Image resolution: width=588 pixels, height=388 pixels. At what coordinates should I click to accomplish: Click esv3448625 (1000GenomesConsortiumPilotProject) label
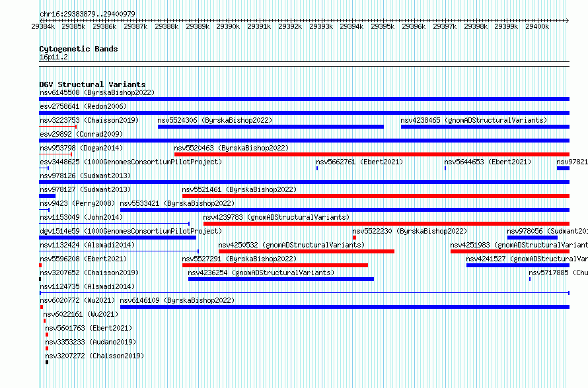pos(131,162)
